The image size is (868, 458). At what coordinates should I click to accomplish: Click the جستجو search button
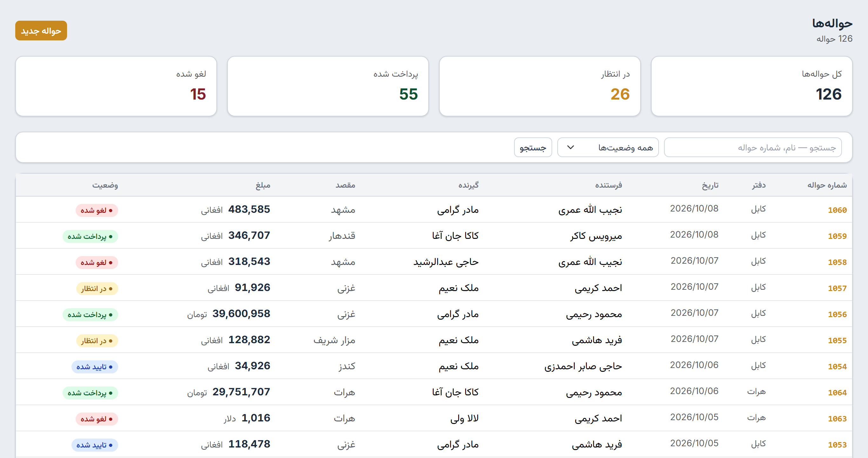pyautogui.click(x=533, y=147)
